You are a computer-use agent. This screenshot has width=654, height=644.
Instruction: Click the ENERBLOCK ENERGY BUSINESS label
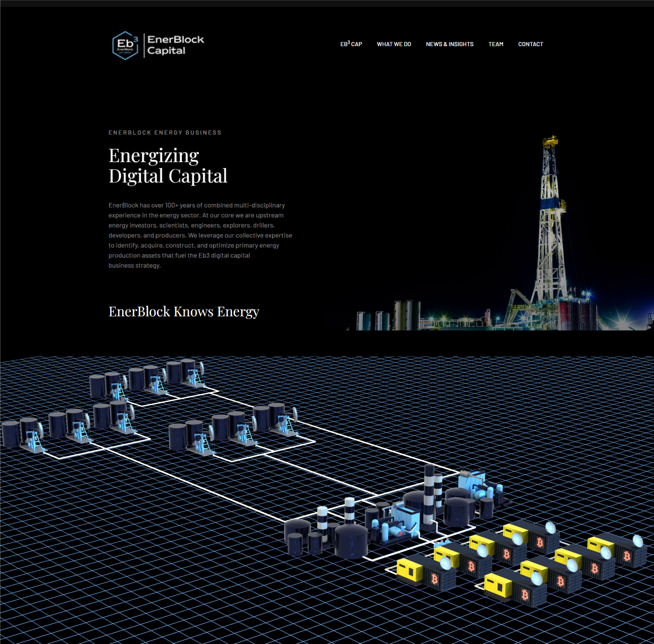(165, 133)
